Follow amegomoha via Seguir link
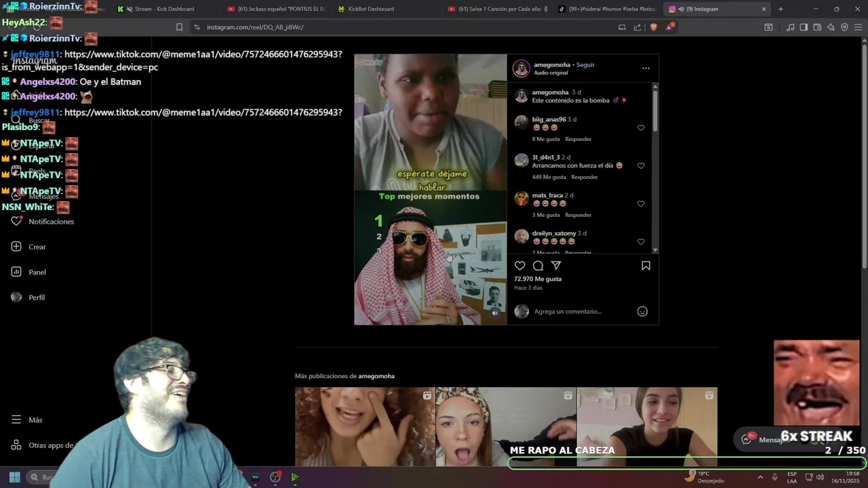 [x=585, y=65]
